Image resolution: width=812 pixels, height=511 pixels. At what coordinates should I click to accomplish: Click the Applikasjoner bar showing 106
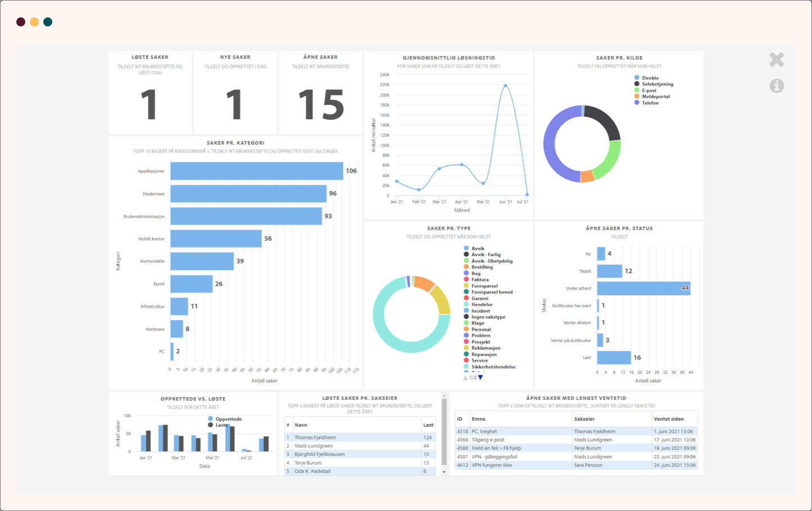(x=256, y=171)
